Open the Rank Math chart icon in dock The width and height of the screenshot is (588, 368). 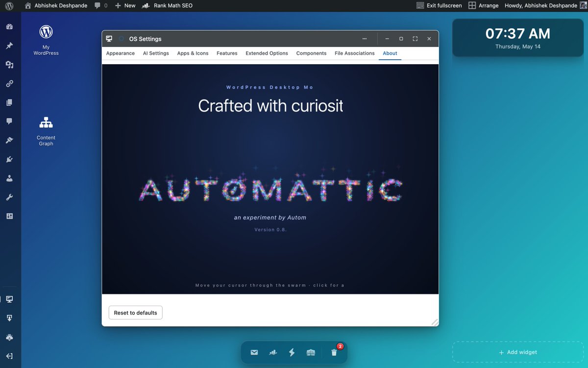click(x=273, y=352)
